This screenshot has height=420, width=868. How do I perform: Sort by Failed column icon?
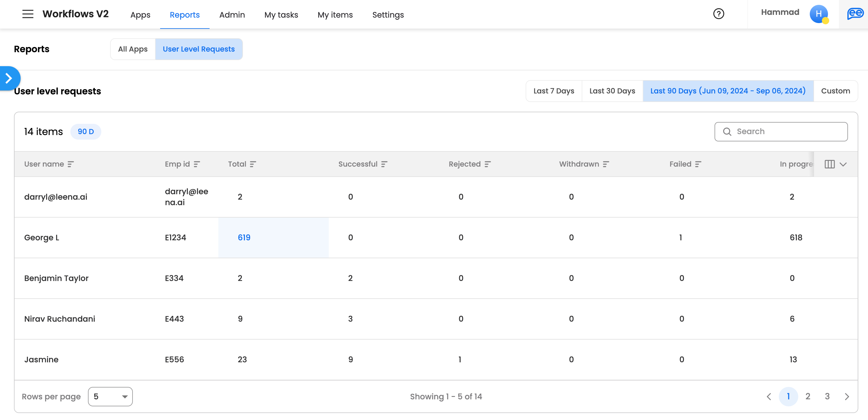698,164
